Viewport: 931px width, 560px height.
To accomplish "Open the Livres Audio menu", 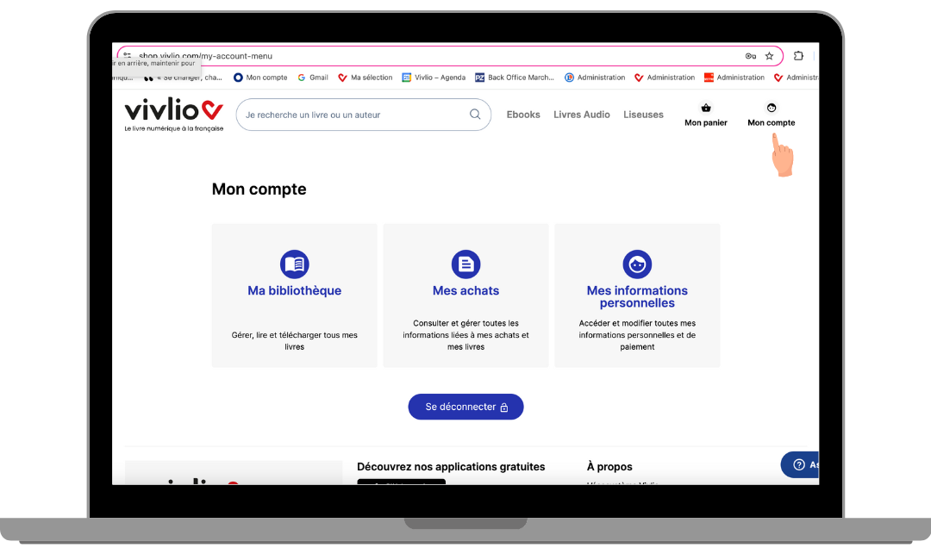I will click(x=582, y=115).
